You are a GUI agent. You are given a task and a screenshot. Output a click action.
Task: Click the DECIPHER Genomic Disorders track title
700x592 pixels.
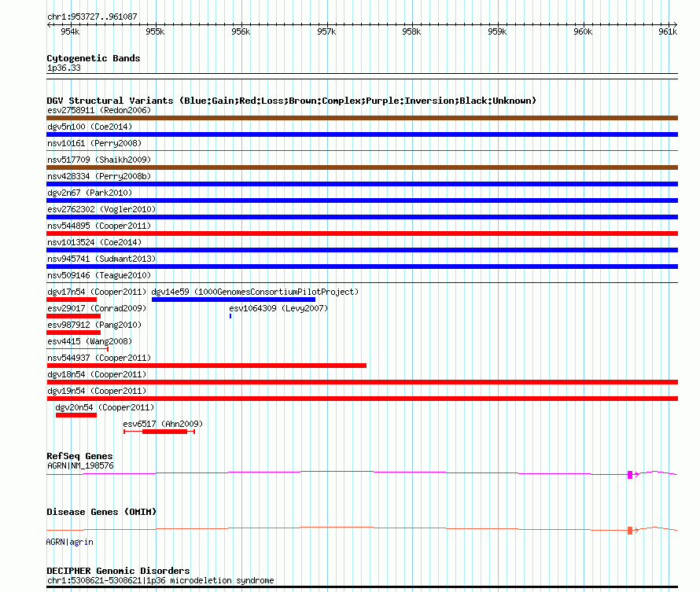[x=118, y=571]
